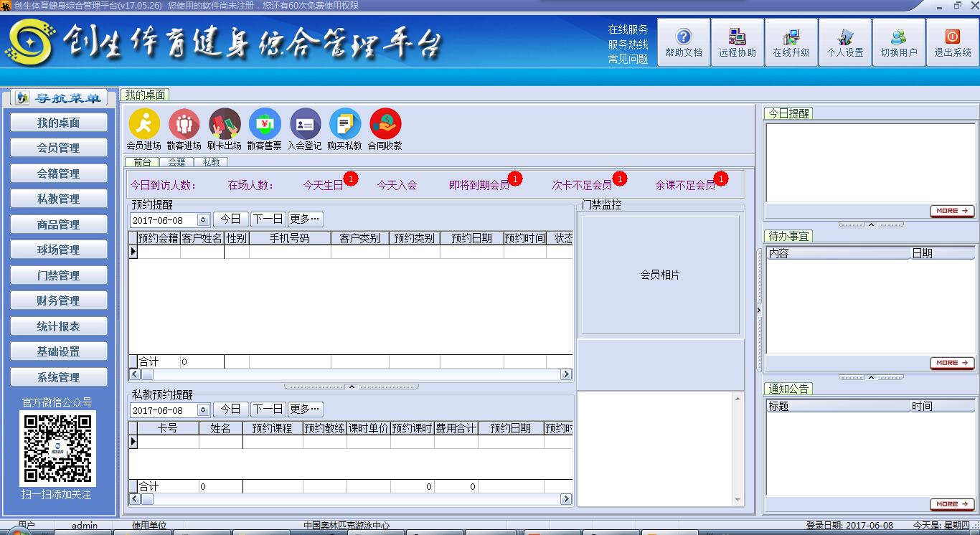
Task: Click MORE button under 今日提醒
Action: (951, 211)
